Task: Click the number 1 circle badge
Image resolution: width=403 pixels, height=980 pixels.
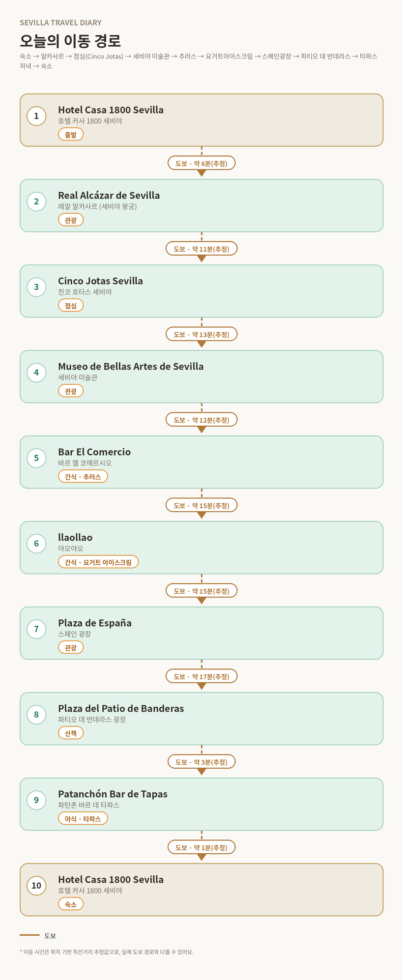Action: pyautogui.click(x=36, y=116)
